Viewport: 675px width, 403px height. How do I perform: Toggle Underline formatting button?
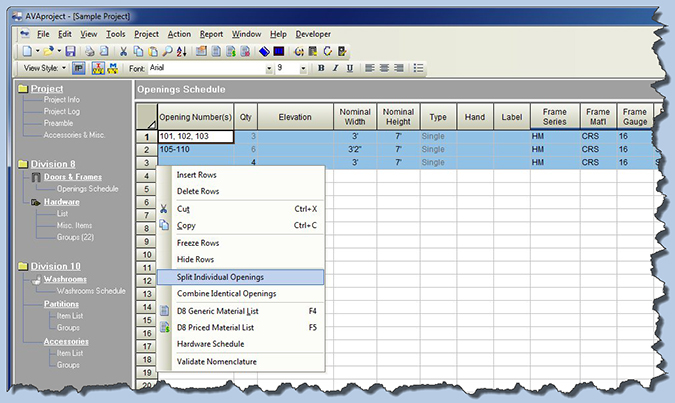click(x=349, y=68)
